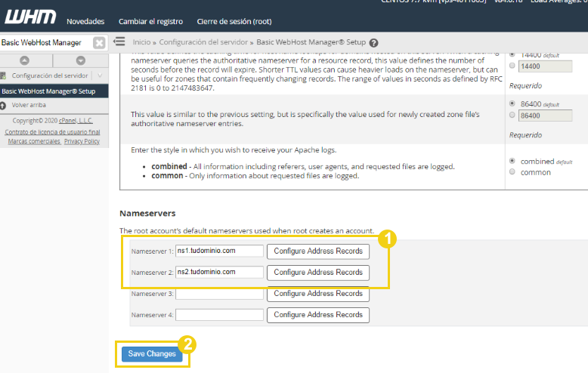Viewport: 588px width, 373px height.
Task: Configure Address Records for Nameserver 4
Action: click(318, 315)
